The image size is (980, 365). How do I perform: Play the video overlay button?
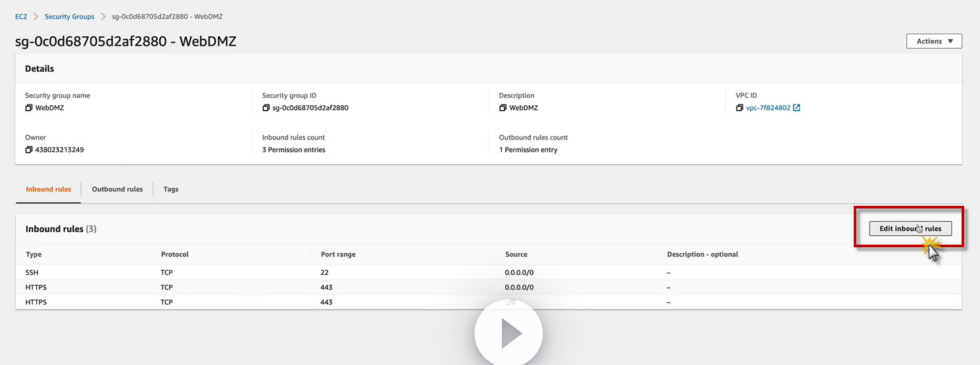click(508, 333)
